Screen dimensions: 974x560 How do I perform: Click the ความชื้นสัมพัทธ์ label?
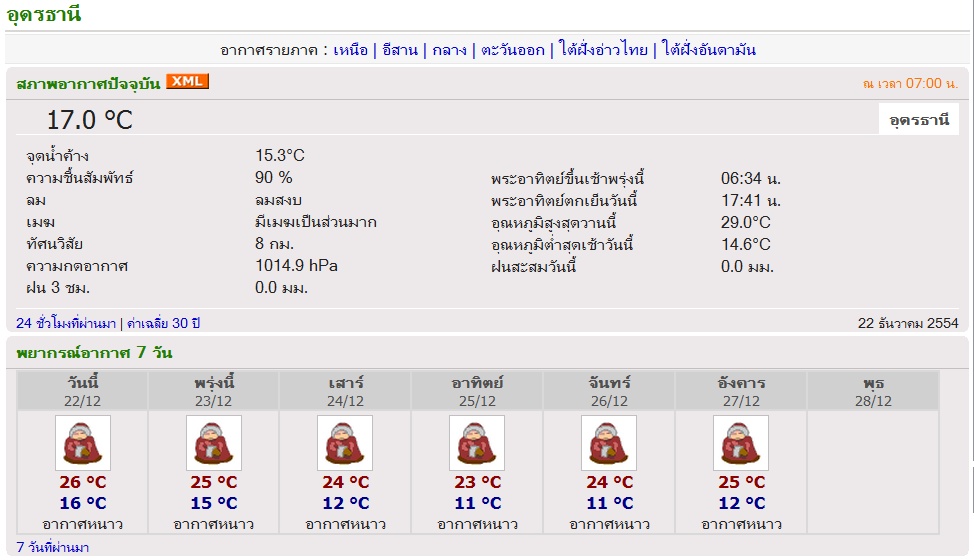coord(80,178)
